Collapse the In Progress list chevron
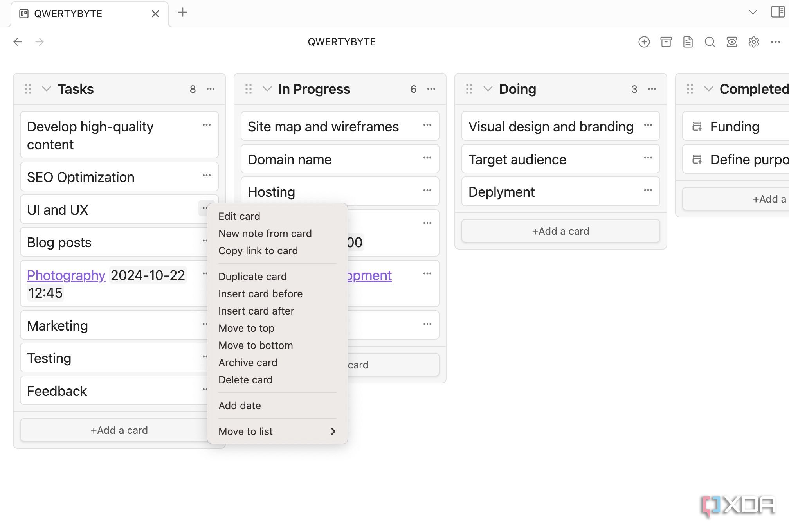 pos(267,89)
